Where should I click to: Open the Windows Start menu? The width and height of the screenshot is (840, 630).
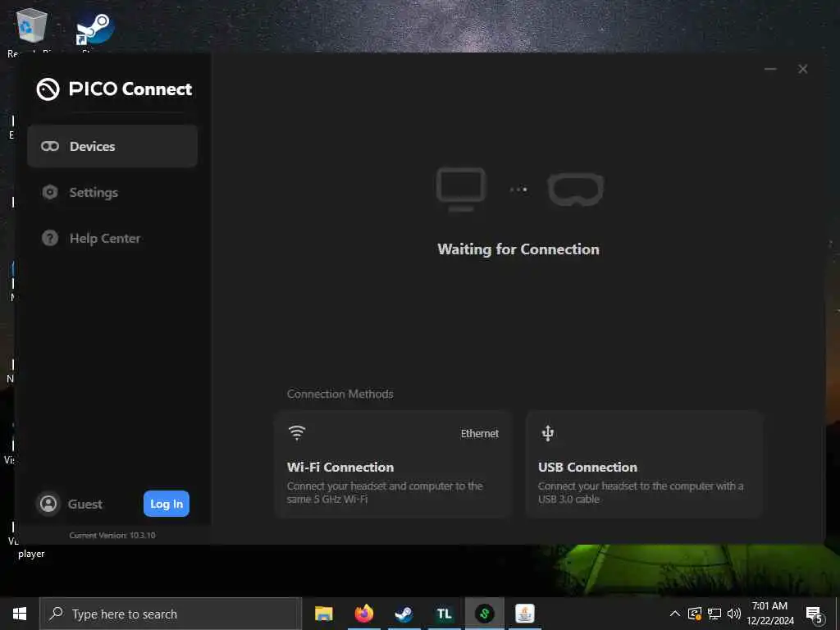point(20,614)
